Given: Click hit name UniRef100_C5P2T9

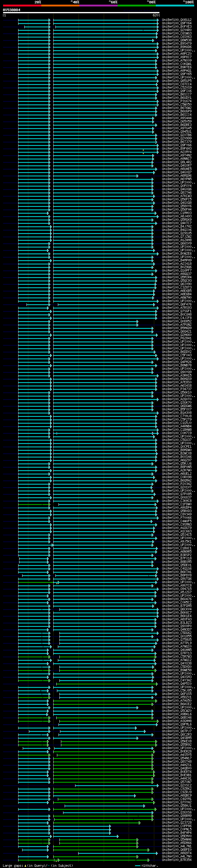Looking at the screenshot, I should (176, 419).
